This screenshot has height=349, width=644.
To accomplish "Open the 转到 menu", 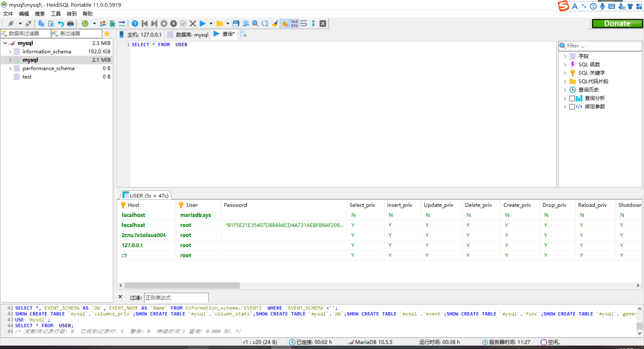I will pos(71,14).
